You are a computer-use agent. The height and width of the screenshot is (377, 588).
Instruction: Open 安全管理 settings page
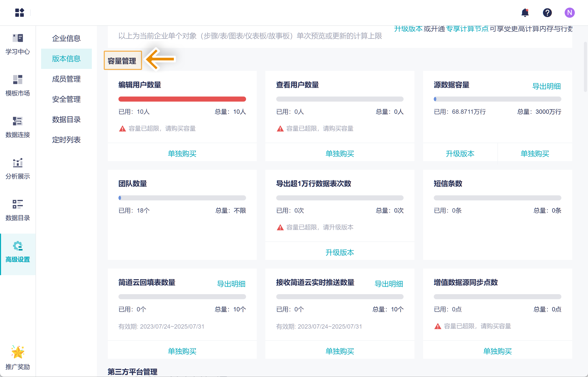pos(66,99)
